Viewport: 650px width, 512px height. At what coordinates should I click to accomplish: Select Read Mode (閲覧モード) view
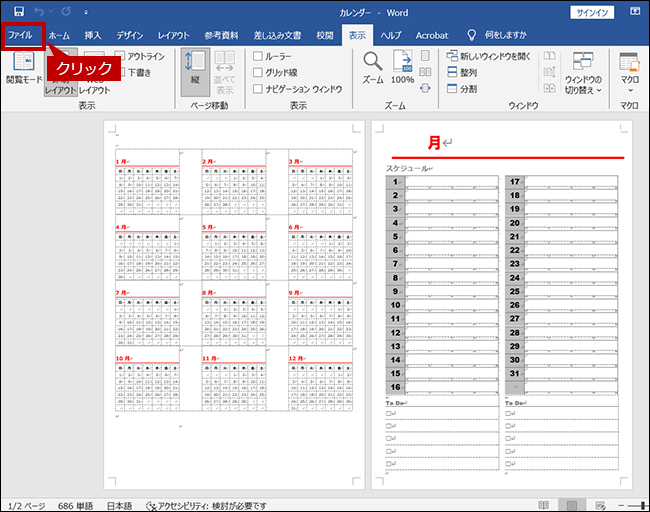[x=24, y=68]
